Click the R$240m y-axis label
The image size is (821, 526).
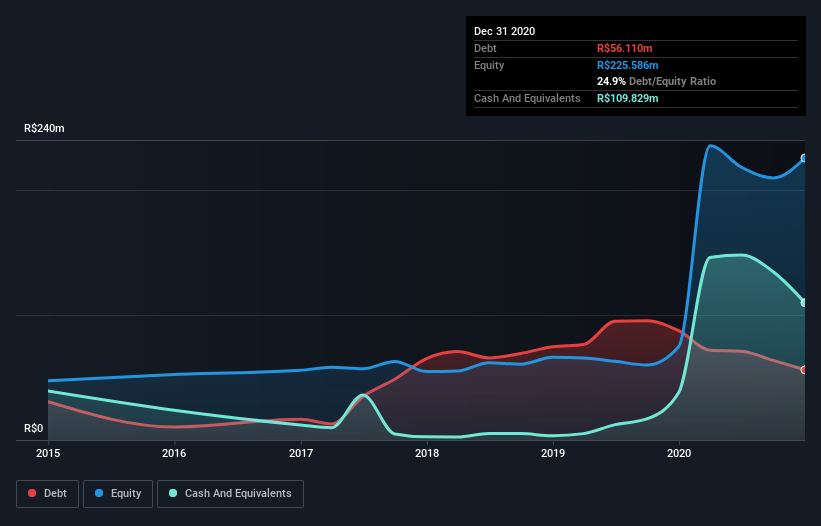44,128
